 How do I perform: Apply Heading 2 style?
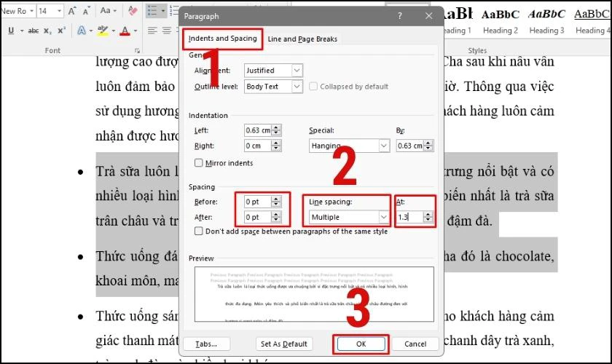pyautogui.click(x=501, y=20)
